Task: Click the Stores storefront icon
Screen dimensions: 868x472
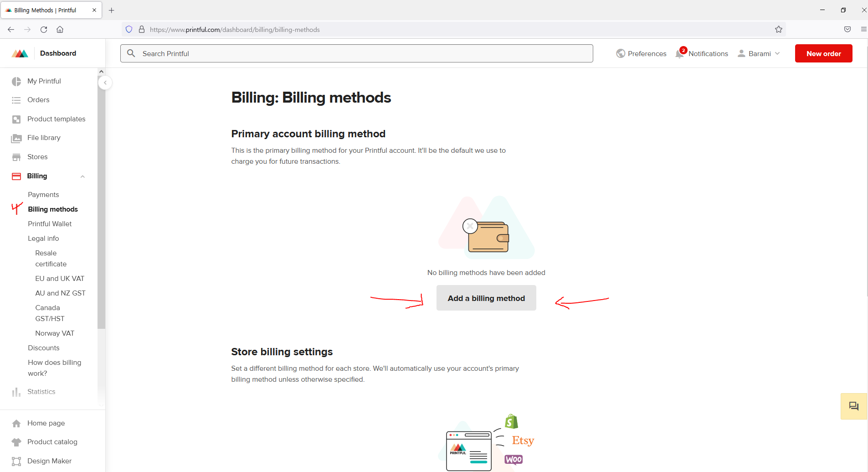Action: [x=16, y=157]
